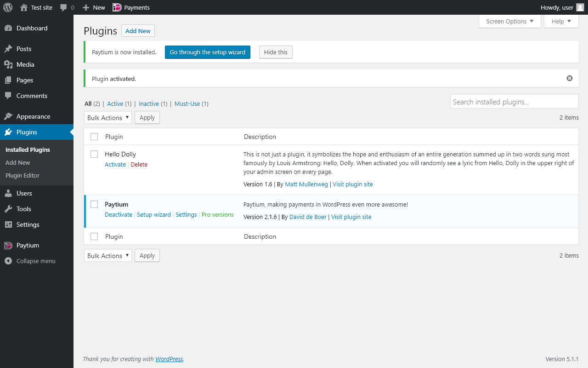
Task: Expand the Help tab
Action: pyautogui.click(x=561, y=21)
